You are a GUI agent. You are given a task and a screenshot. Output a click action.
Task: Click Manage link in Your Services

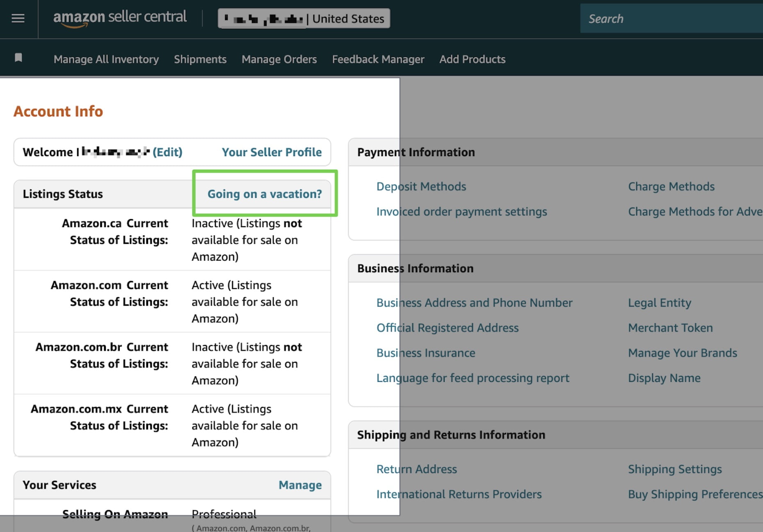coord(300,485)
